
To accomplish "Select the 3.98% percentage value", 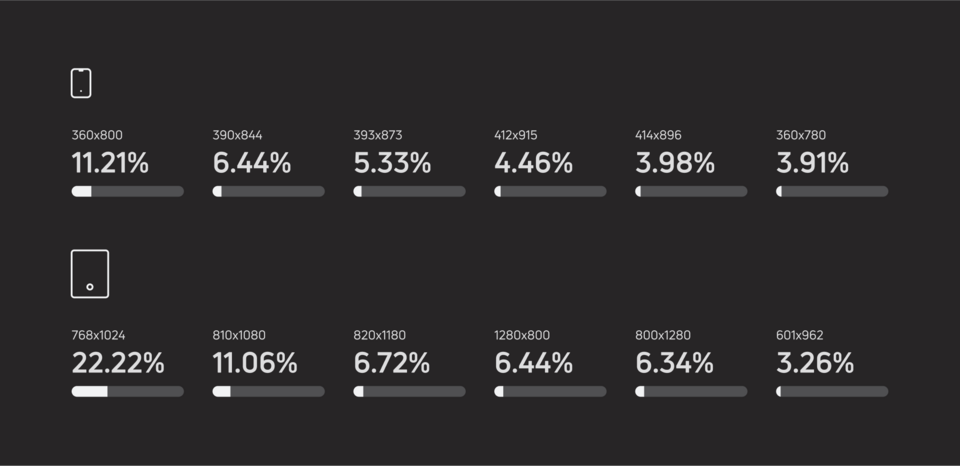I will click(675, 163).
